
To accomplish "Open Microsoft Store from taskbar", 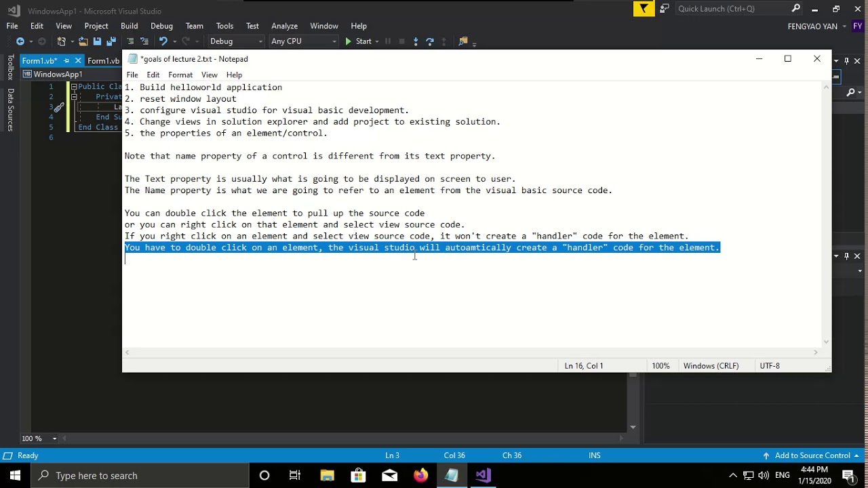I will [x=358, y=475].
